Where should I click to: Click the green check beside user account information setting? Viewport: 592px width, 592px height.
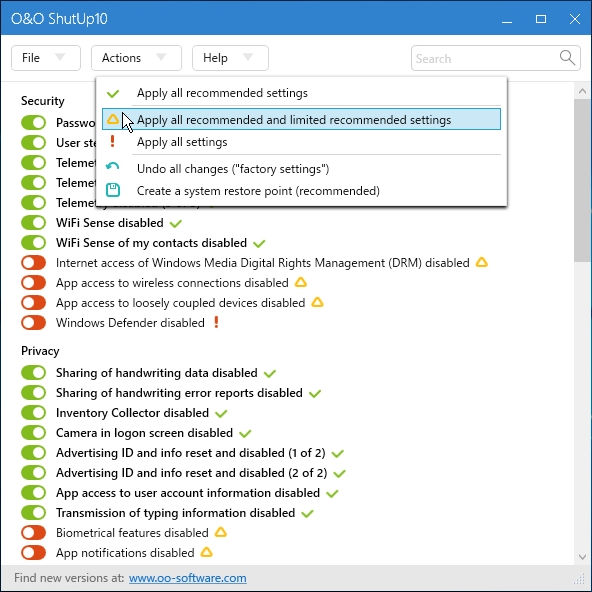332,494
